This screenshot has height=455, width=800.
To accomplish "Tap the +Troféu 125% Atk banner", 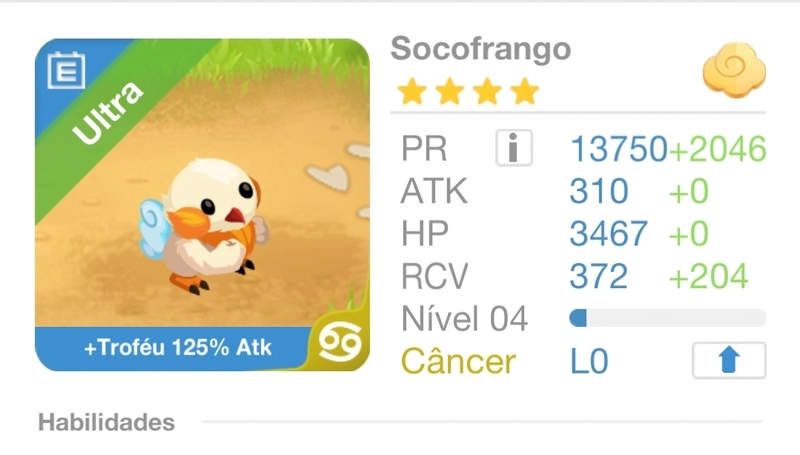I will tap(178, 348).
